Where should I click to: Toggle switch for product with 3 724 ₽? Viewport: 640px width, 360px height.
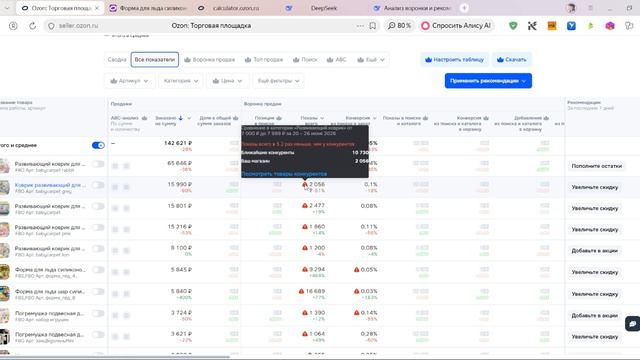click(98, 313)
